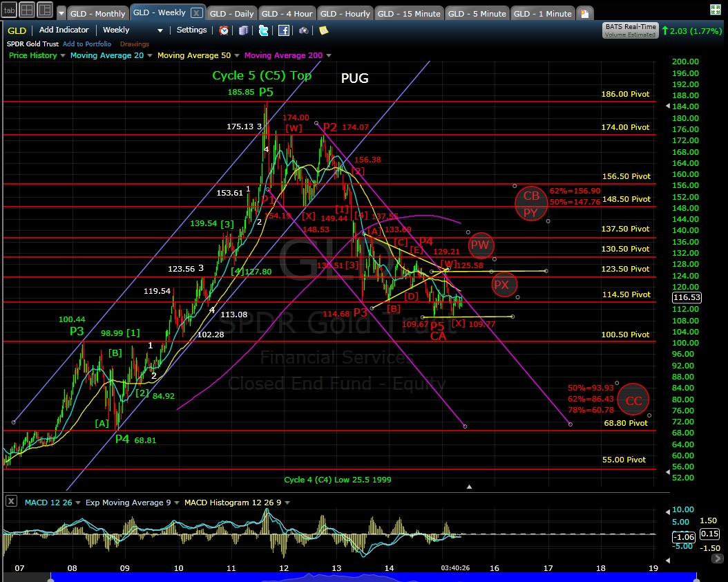Image resolution: width=728 pixels, height=582 pixels.
Task: Click the 55.00 Pivot label
Action: [x=624, y=460]
